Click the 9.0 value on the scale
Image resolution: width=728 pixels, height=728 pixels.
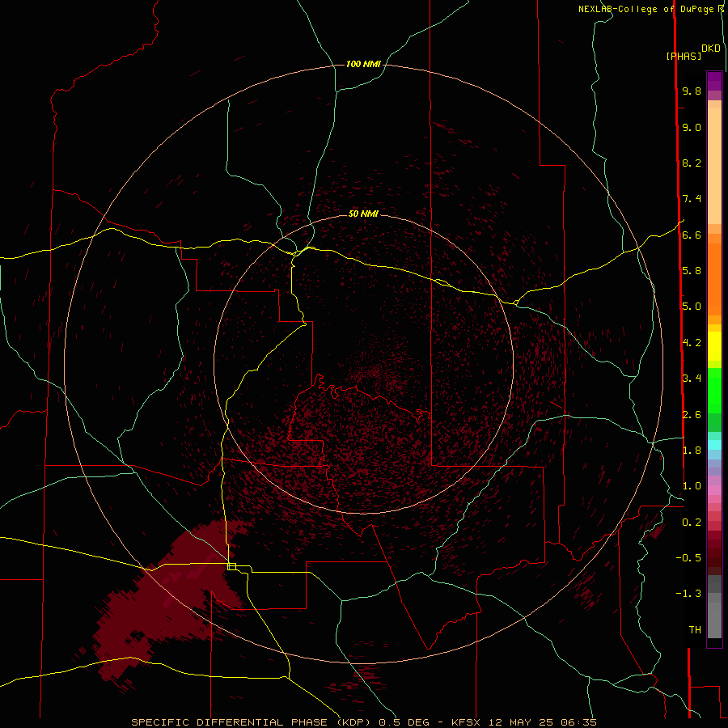pyautogui.click(x=692, y=128)
